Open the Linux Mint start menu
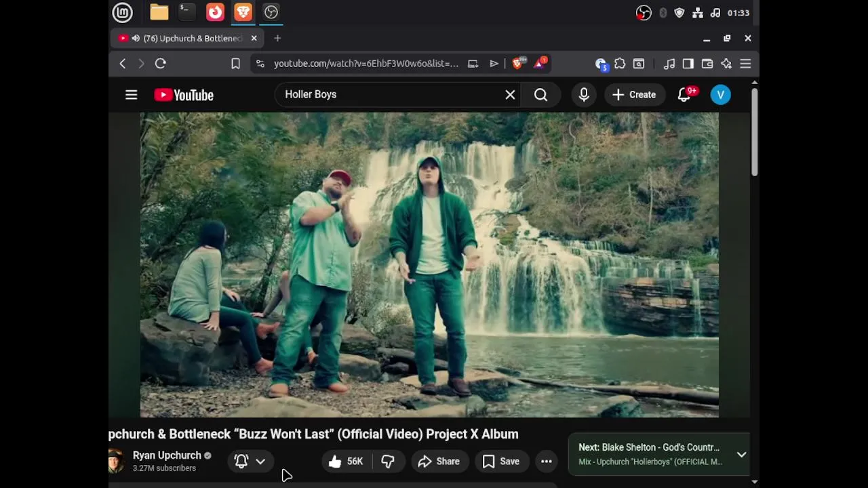The width and height of the screenshot is (868, 488). (122, 12)
